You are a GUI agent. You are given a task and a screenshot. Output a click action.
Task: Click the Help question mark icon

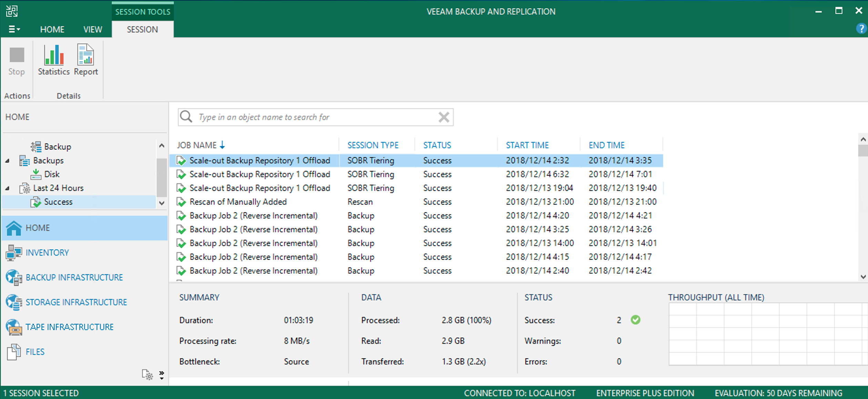pos(862,29)
